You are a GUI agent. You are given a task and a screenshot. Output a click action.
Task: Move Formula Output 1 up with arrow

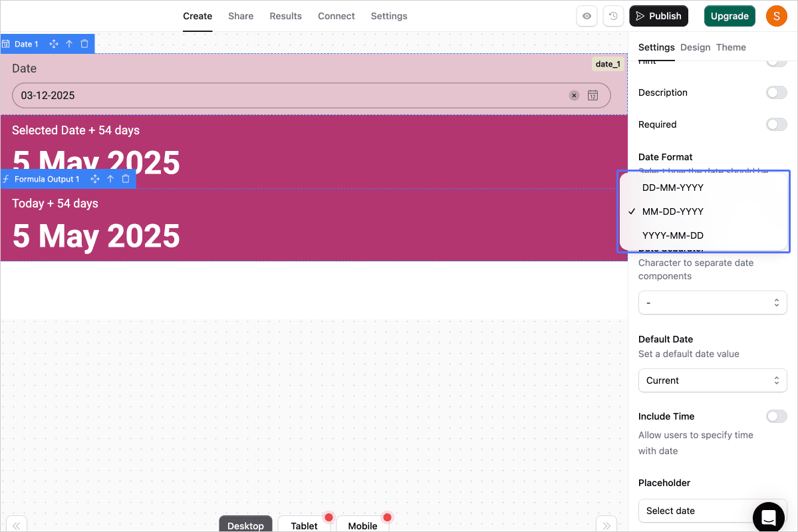(110, 179)
